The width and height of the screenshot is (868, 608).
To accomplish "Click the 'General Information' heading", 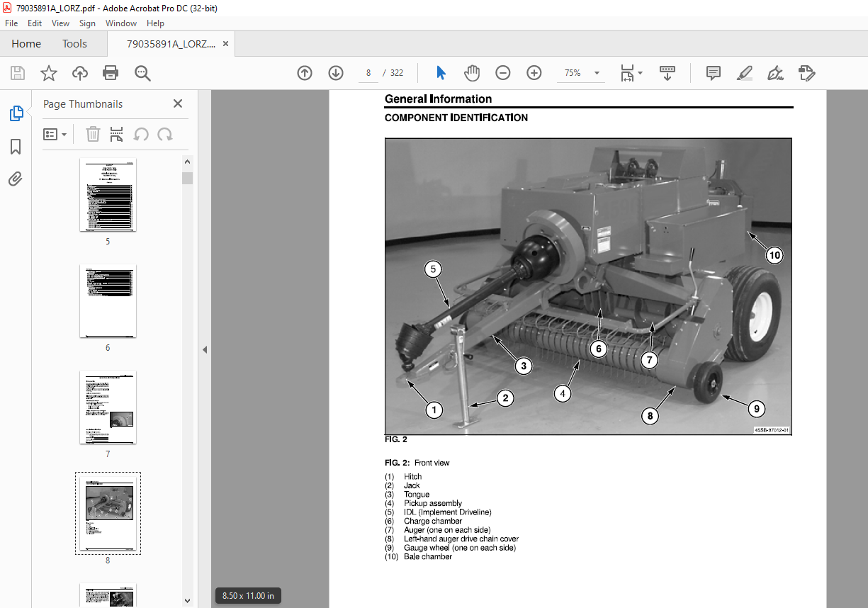I will click(x=438, y=99).
